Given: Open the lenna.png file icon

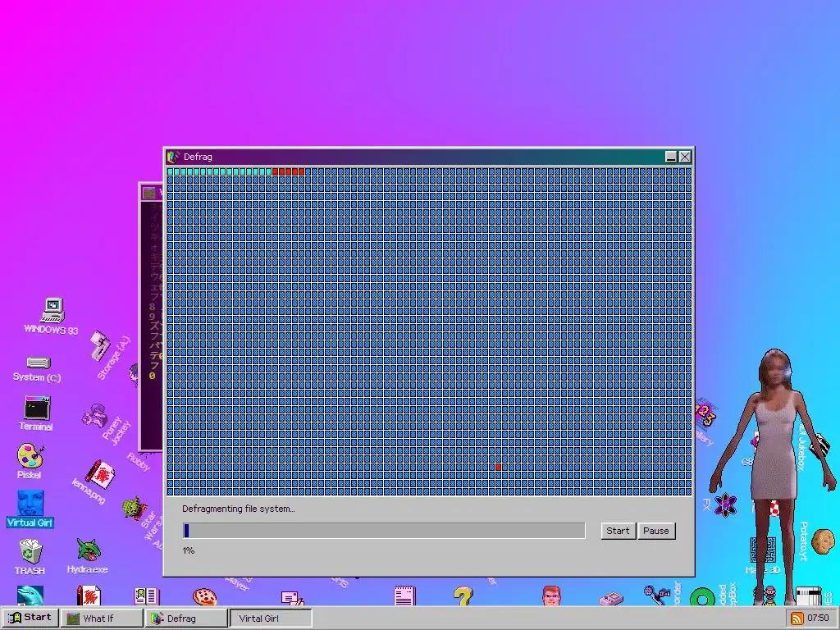Looking at the screenshot, I should coord(100,473).
